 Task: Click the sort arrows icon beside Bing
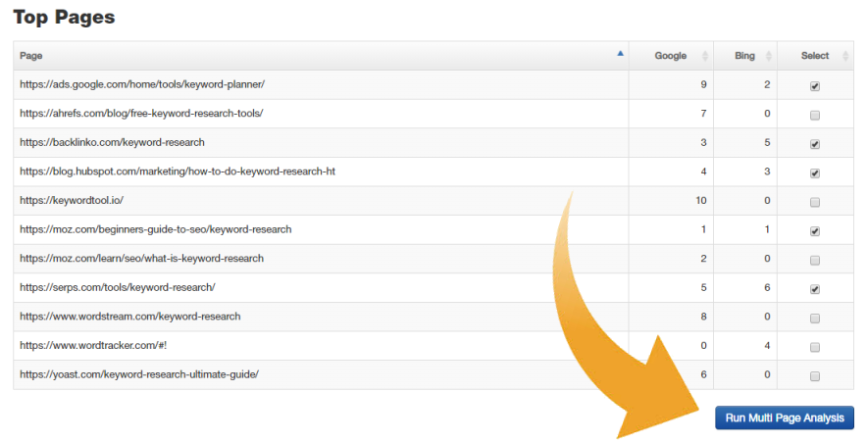click(768, 55)
